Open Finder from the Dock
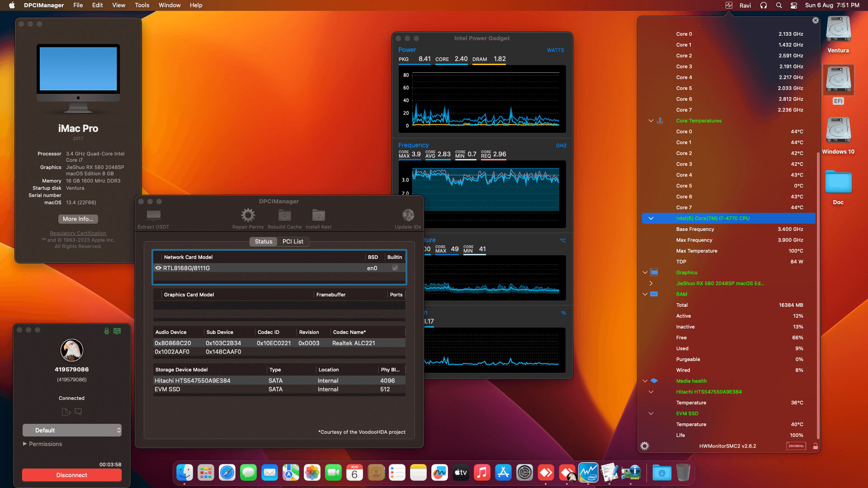868x488 pixels. pyautogui.click(x=184, y=473)
